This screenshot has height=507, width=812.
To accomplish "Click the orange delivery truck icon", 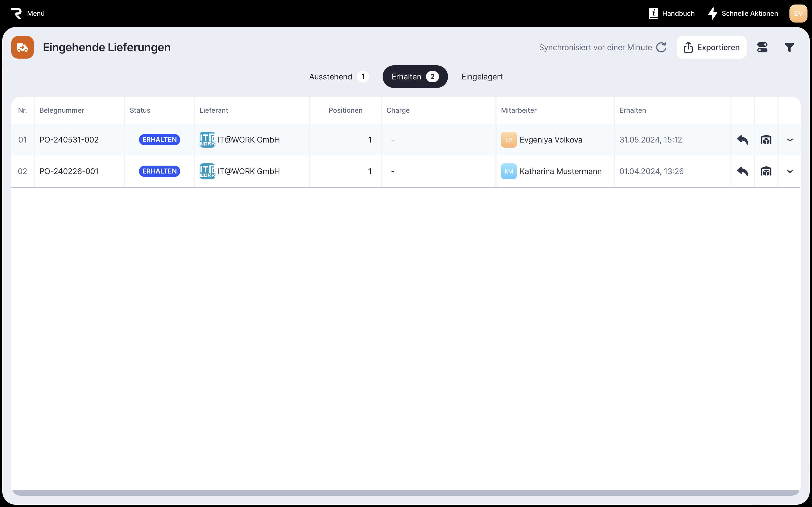I will (23, 47).
